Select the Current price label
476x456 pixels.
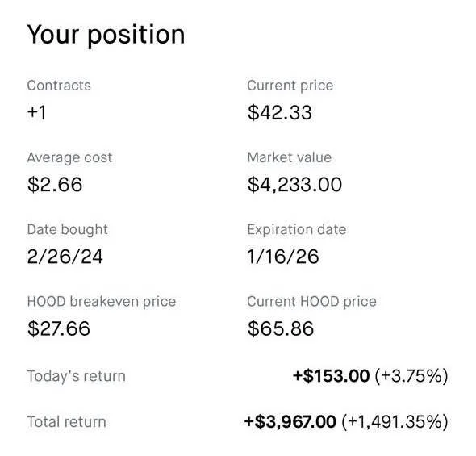[x=290, y=86]
